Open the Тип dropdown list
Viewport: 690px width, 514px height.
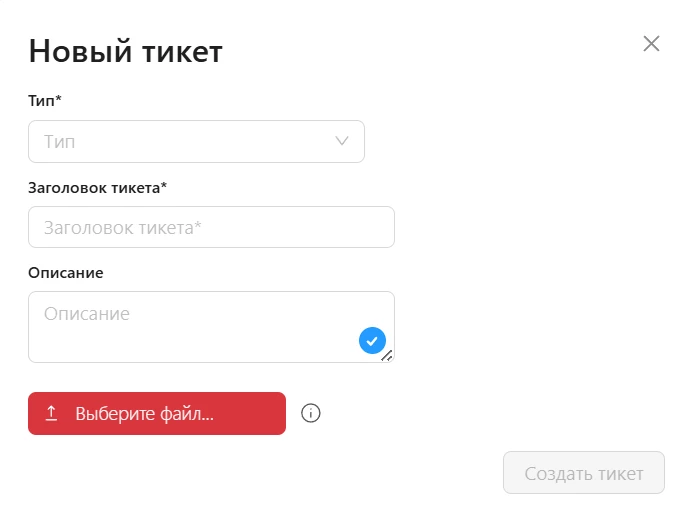(x=196, y=141)
